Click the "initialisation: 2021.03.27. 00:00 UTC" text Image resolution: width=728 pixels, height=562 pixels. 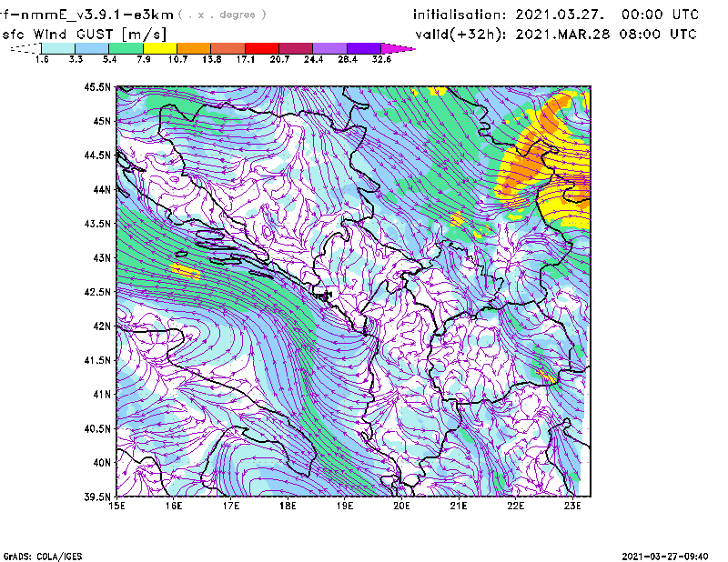555,15
